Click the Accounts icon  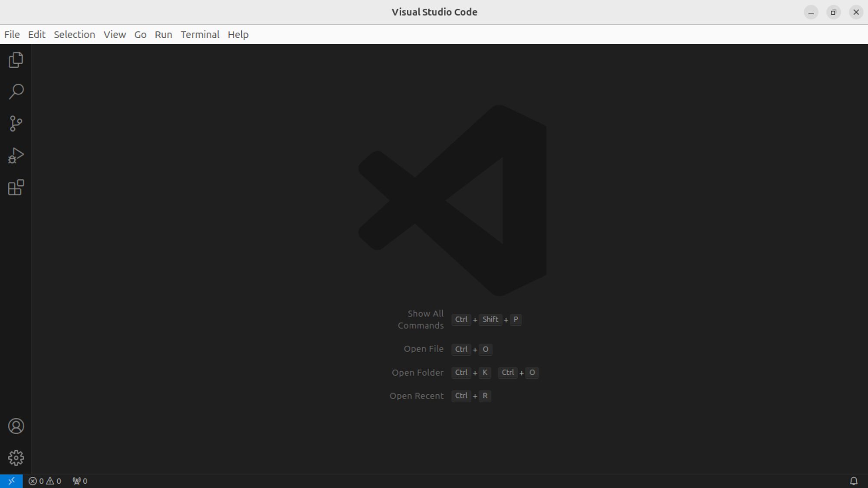coord(16,426)
